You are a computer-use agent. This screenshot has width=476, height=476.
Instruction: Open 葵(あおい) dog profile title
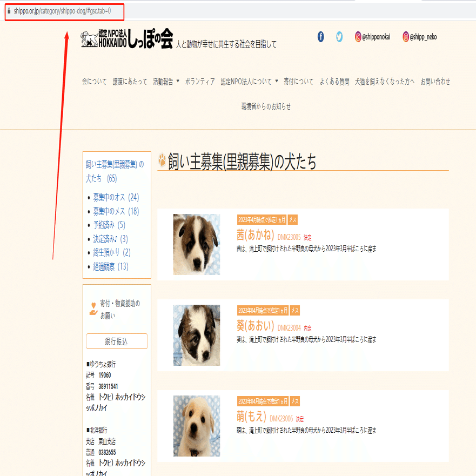pos(256,326)
